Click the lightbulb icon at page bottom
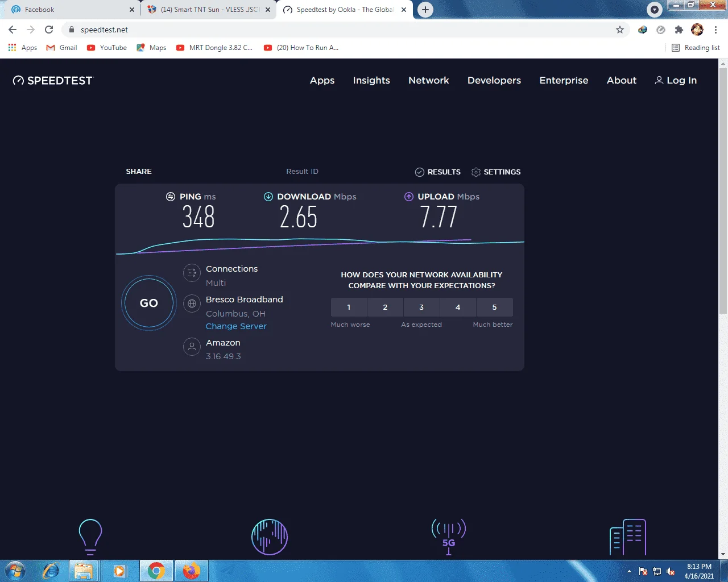728x582 pixels. tap(90, 537)
